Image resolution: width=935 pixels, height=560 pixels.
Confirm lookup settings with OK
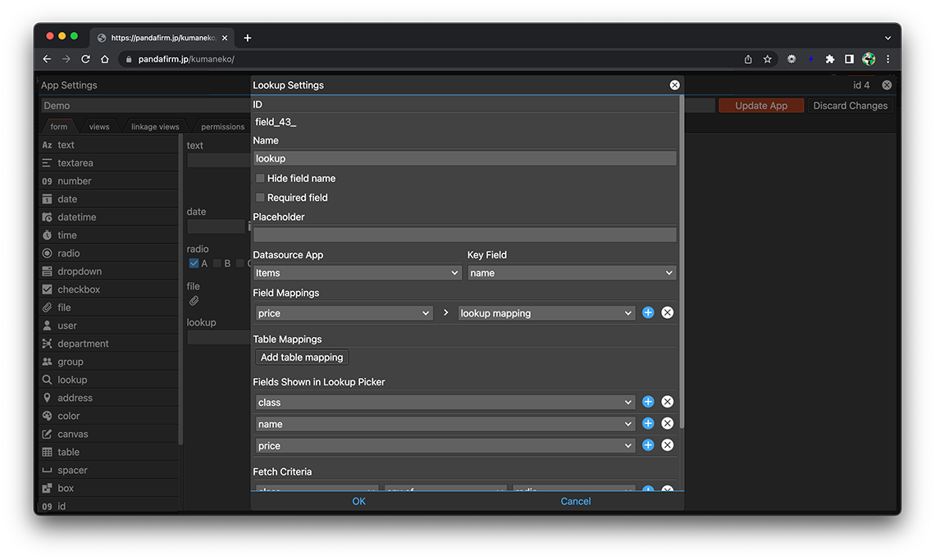click(358, 501)
